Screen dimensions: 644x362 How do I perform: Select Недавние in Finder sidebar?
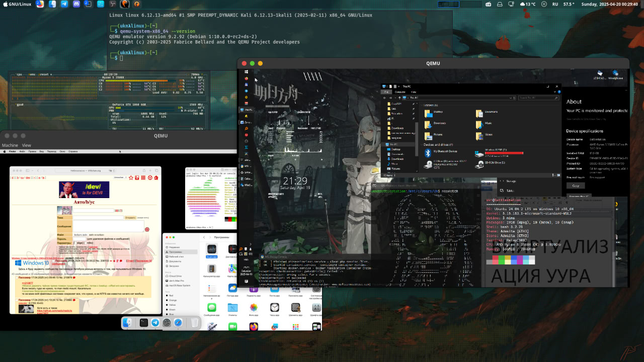click(x=174, y=247)
